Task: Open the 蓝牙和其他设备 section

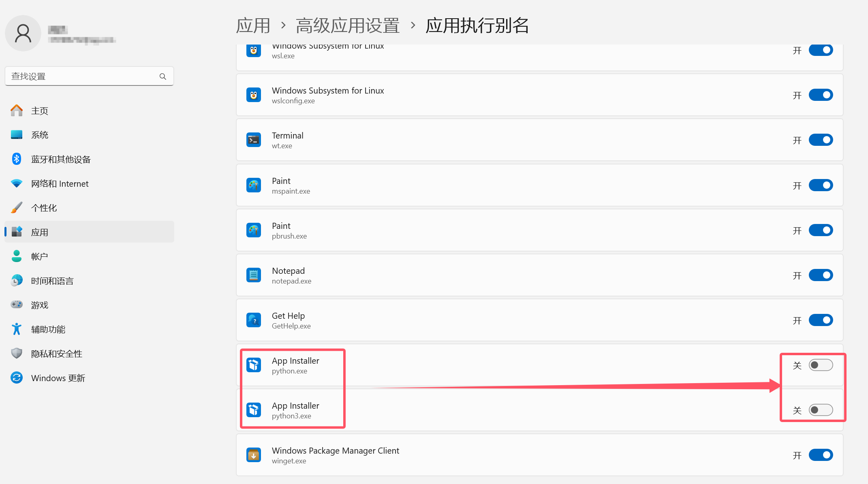Action: tap(61, 159)
